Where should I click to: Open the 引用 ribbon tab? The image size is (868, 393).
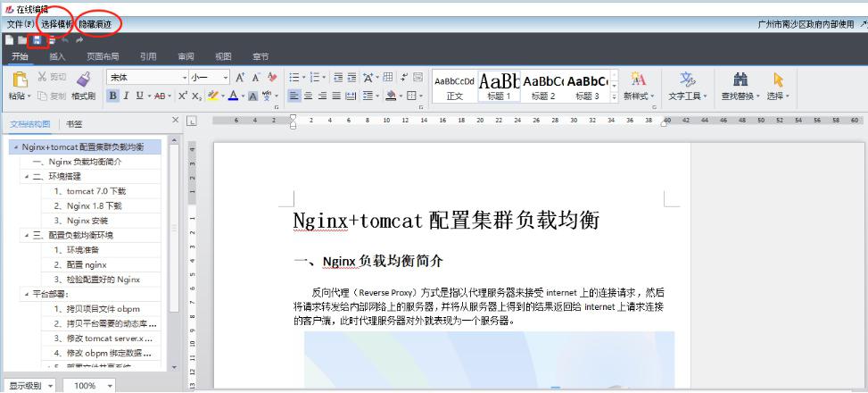[148, 56]
